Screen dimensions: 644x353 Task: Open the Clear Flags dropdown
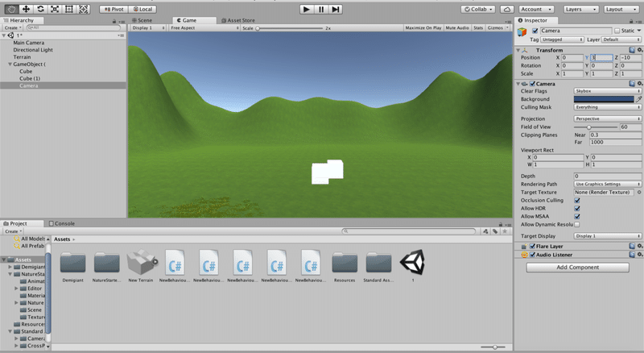pyautogui.click(x=608, y=91)
